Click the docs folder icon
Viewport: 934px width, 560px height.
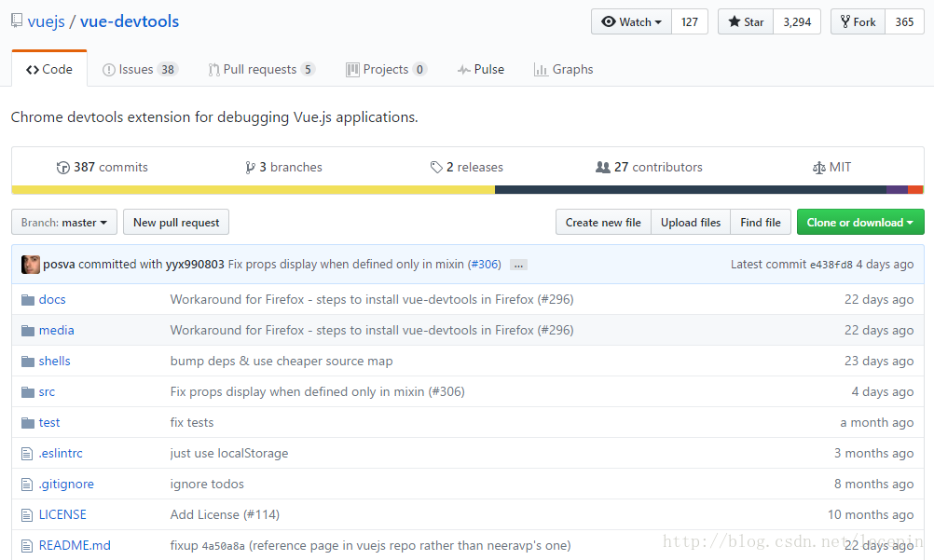[x=27, y=300]
